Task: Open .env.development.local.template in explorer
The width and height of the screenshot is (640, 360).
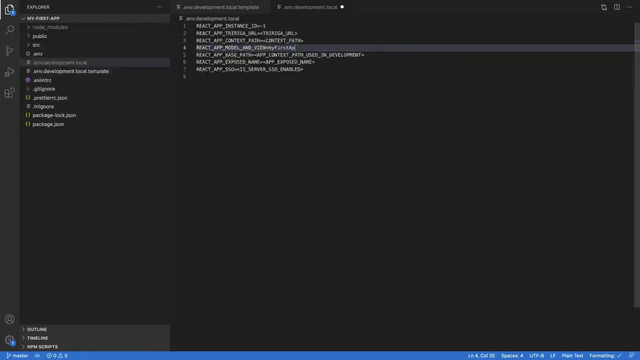Action: pos(71,71)
